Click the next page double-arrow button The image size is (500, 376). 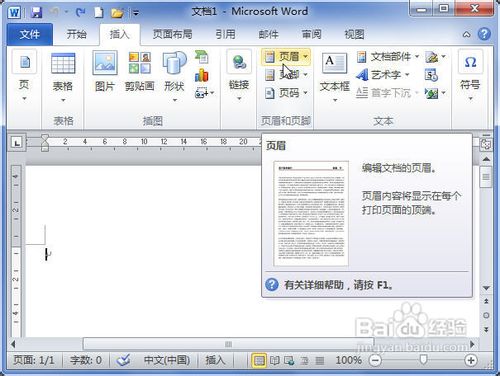click(x=486, y=329)
